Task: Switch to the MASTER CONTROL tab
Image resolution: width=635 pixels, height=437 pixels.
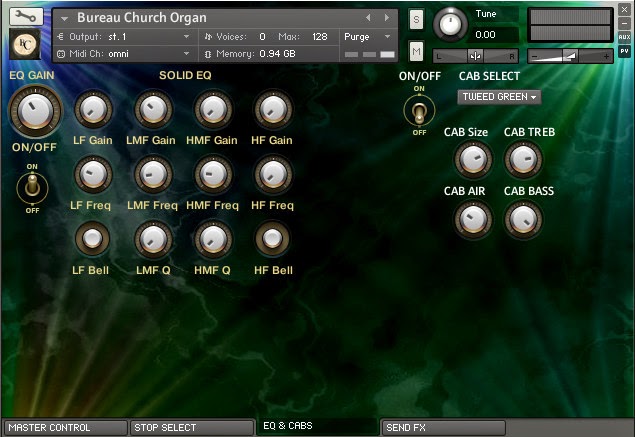Action: (x=66, y=428)
